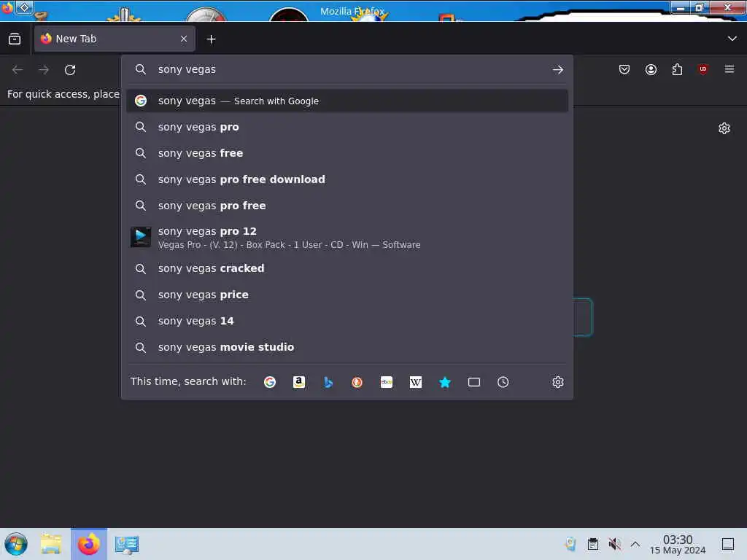Open the system settings taskbar icon
Viewport: 747px width, 560px height.
(127, 545)
